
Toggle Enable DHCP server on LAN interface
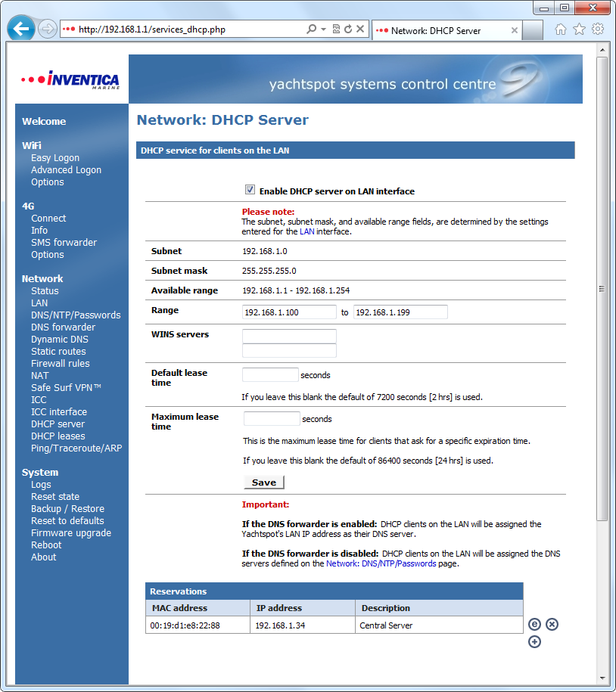[x=250, y=191]
